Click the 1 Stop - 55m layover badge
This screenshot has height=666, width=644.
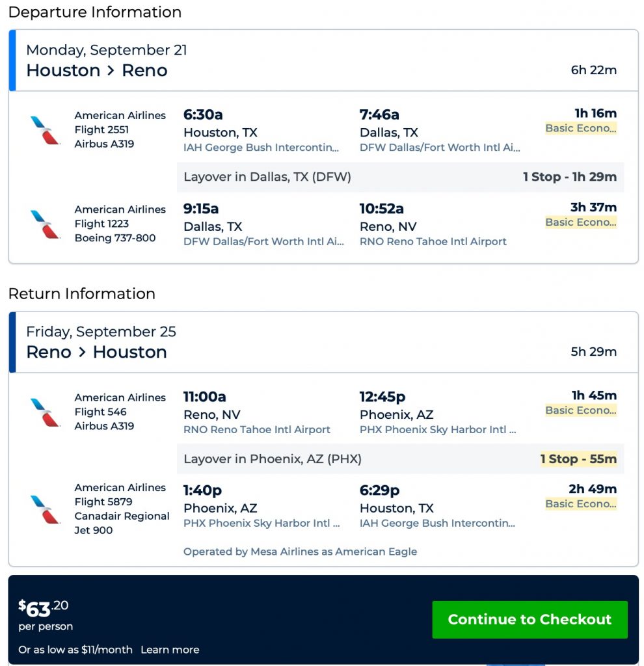tap(578, 459)
